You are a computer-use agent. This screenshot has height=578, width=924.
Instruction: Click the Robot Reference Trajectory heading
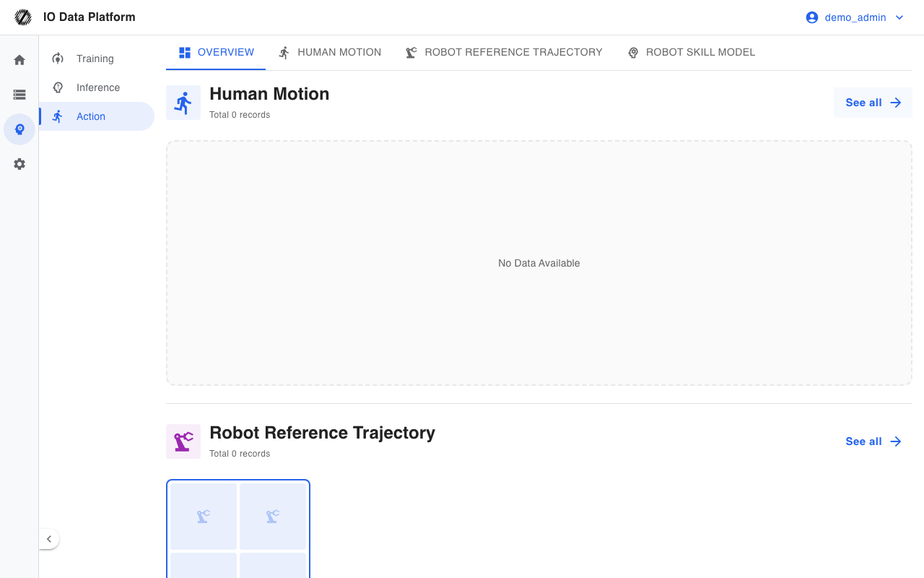click(322, 433)
